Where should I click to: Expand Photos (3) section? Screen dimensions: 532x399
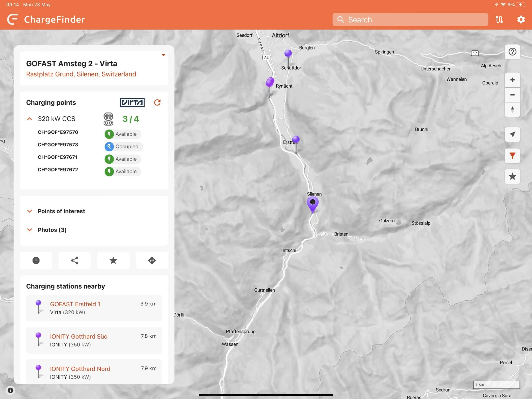[x=47, y=230]
